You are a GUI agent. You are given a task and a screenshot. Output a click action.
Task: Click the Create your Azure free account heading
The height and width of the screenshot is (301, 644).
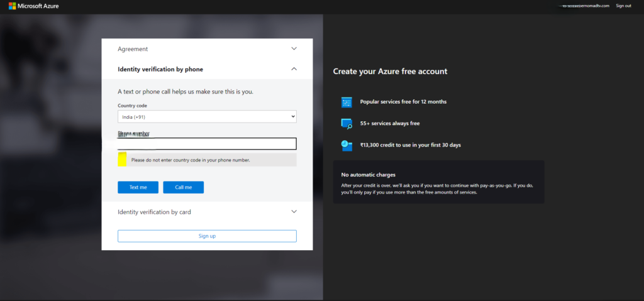(390, 72)
